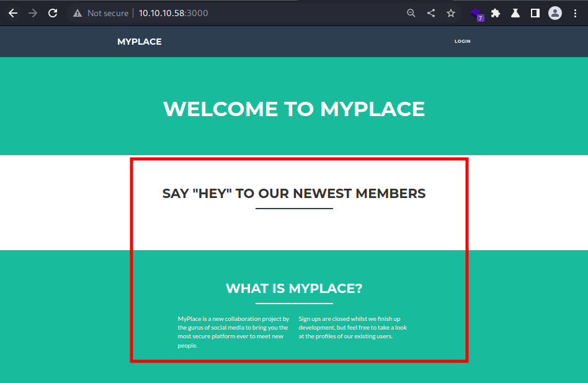Open the Chrome three-dot menu

point(575,13)
